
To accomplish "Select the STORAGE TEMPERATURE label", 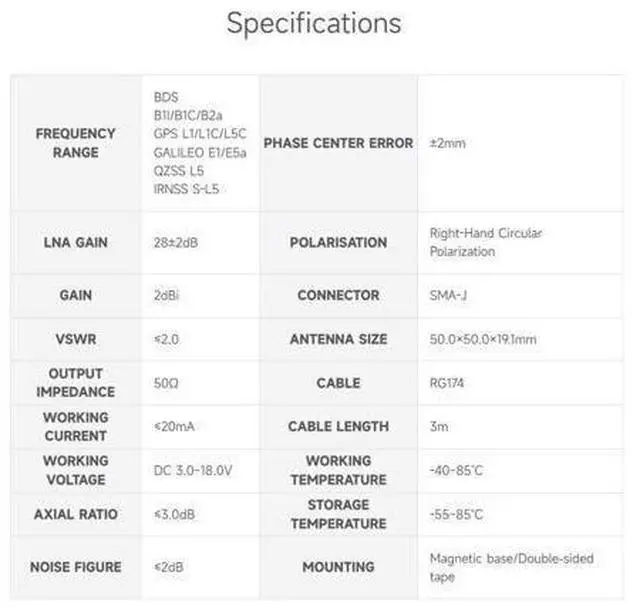I will click(x=338, y=514).
